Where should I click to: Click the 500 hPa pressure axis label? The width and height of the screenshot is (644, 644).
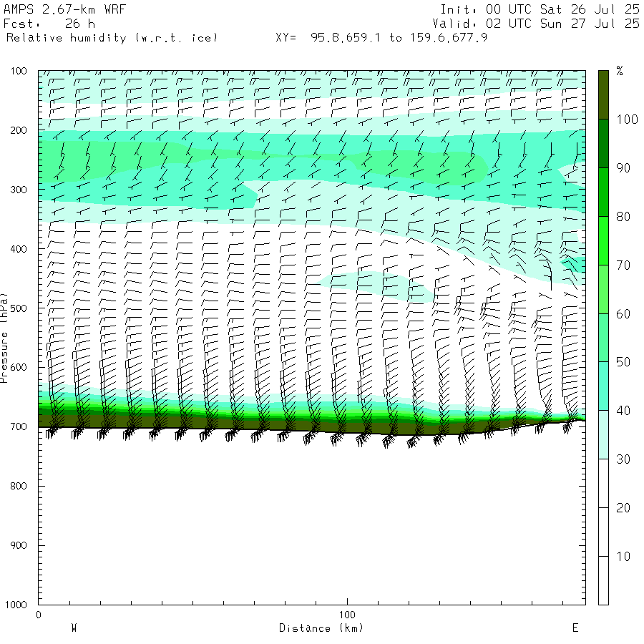(19, 308)
